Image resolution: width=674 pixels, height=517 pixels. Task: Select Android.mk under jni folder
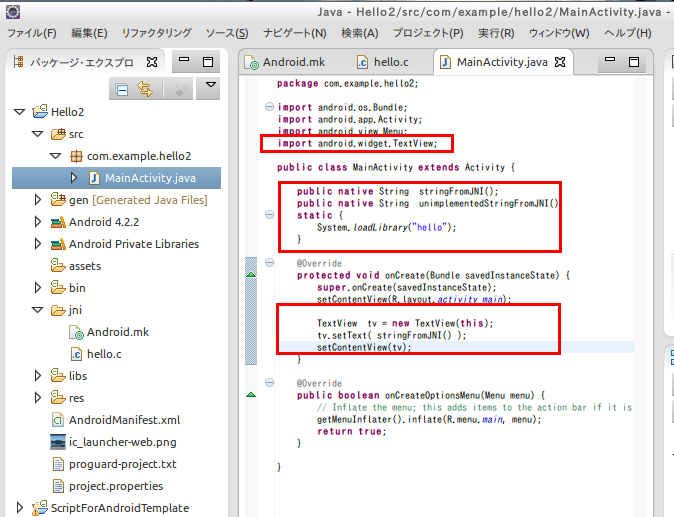pos(118,332)
